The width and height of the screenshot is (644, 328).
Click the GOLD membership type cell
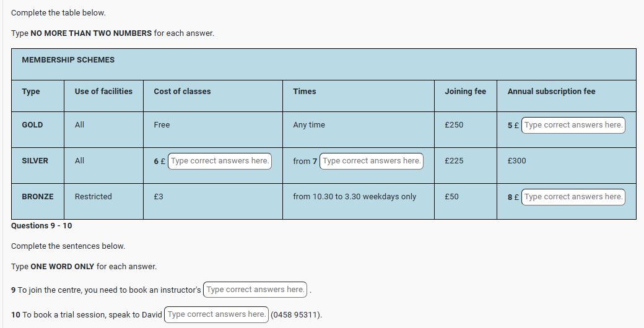pyautogui.click(x=32, y=125)
